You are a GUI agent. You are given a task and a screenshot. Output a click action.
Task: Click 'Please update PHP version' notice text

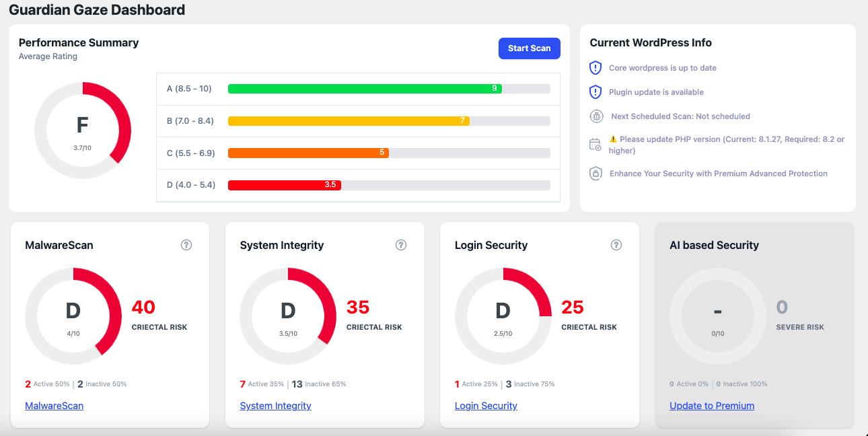pos(727,145)
